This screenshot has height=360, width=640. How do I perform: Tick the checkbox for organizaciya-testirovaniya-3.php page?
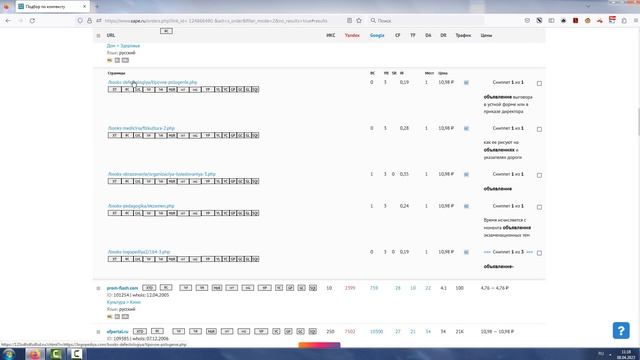click(x=539, y=175)
